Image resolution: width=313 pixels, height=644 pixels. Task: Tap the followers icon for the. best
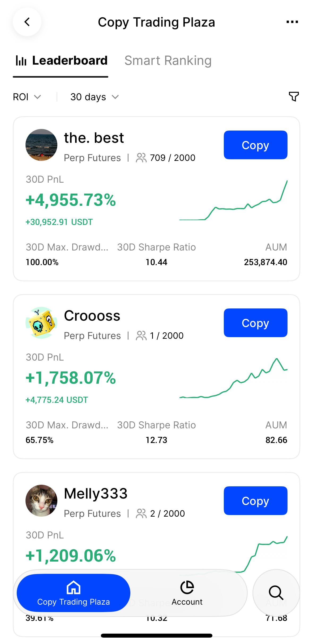click(x=141, y=158)
